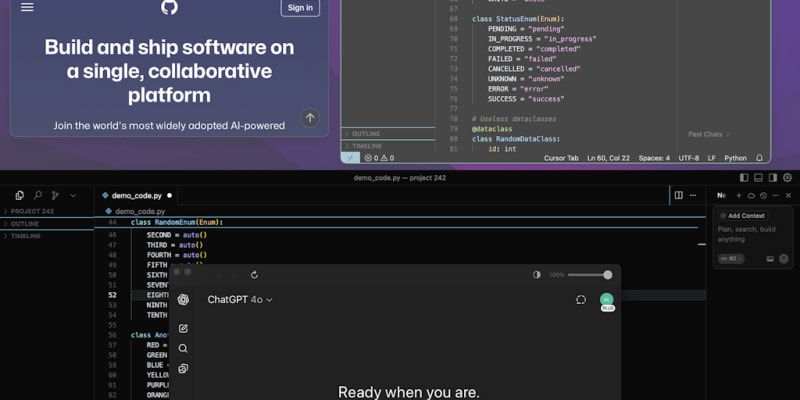Open the Source Control branch icon
Screen dimensions: 800x400
[55, 195]
